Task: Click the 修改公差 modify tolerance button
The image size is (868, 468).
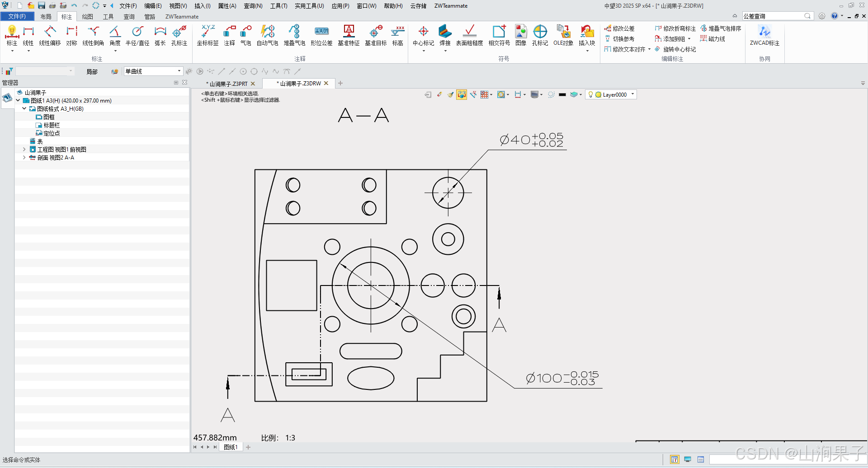Action: [619, 28]
